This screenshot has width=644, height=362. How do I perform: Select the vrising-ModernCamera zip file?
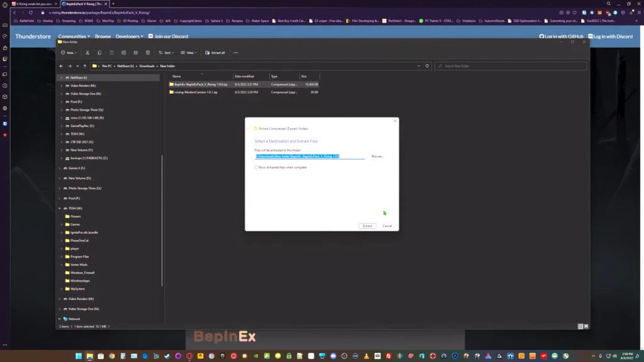pos(243,92)
